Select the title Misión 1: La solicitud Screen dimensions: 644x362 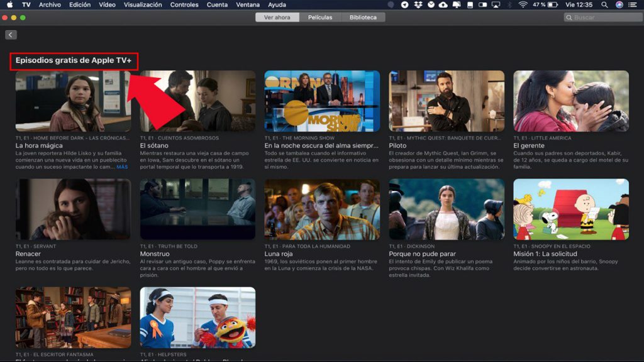point(545,254)
